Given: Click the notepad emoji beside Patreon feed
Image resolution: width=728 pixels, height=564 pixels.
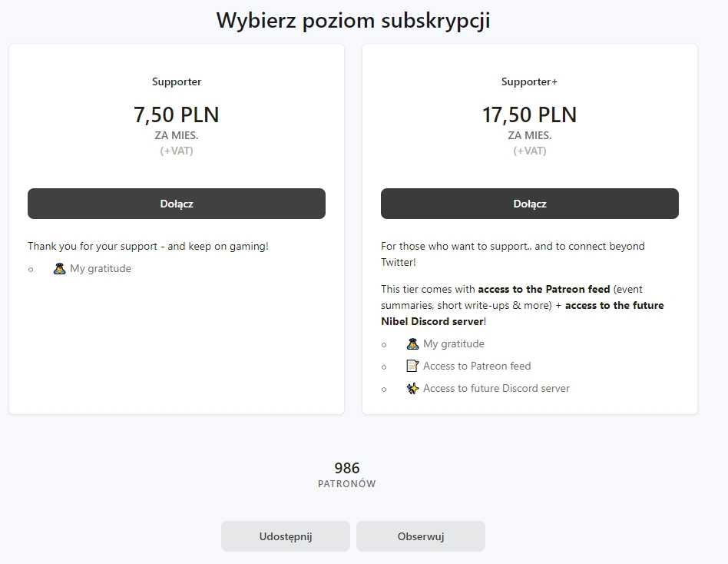Looking at the screenshot, I should (x=412, y=367).
